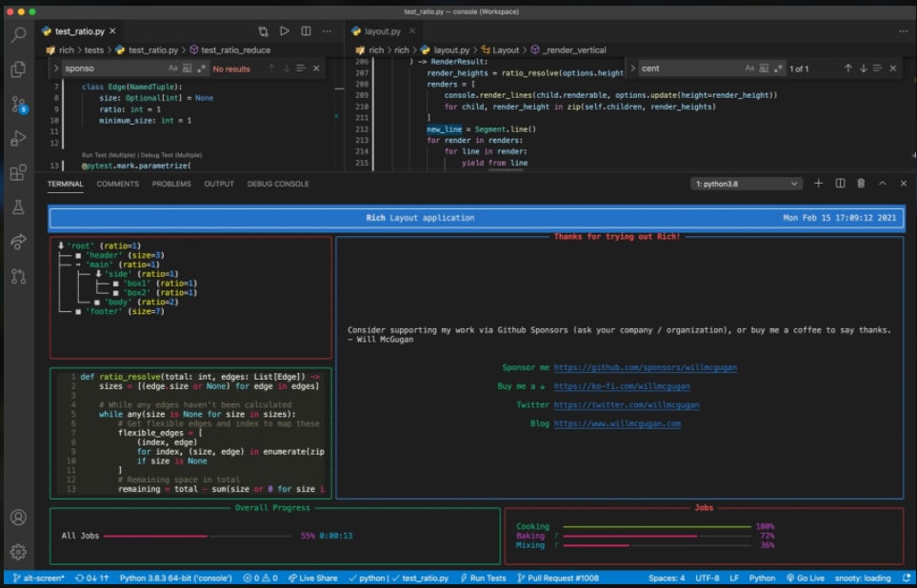Image resolution: width=917 pixels, height=588 pixels.
Task: Expand replace field in 'sponso' find widget
Action: point(55,69)
